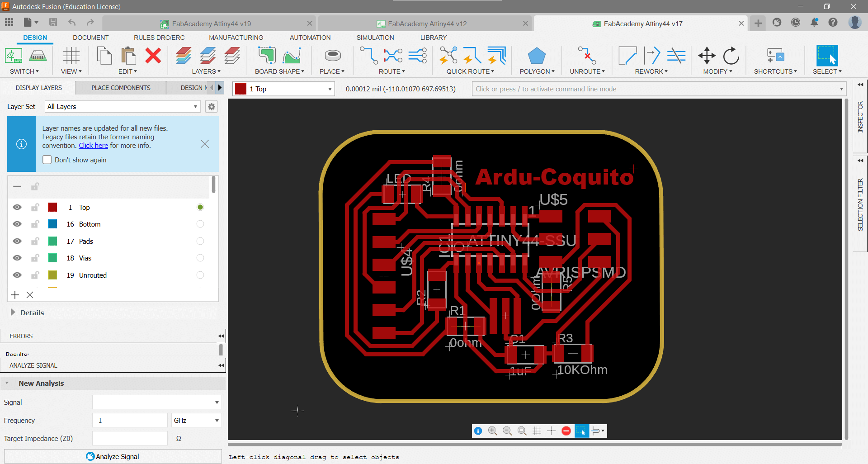Follow the Click here link

(x=93, y=146)
